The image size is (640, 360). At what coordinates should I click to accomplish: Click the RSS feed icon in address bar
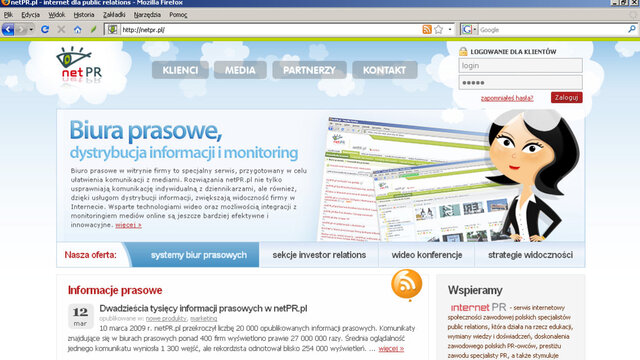(x=427, y=29)
